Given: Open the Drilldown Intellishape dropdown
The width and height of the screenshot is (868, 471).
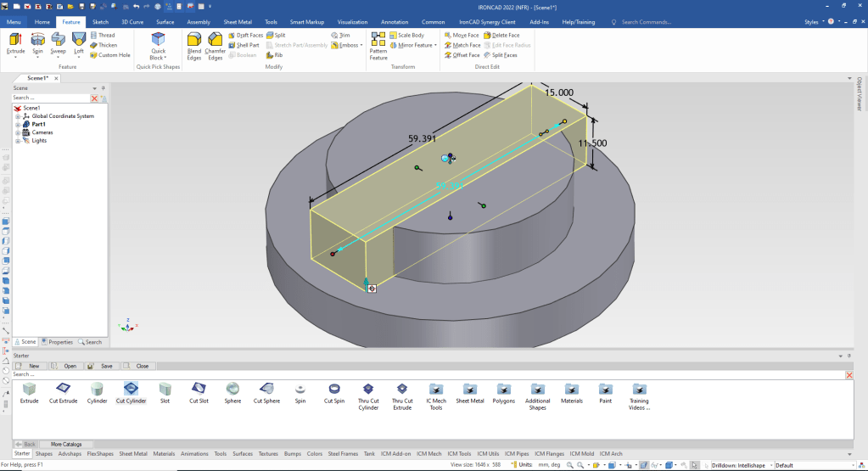Looking at the screenshot, I should coord(770,465).
